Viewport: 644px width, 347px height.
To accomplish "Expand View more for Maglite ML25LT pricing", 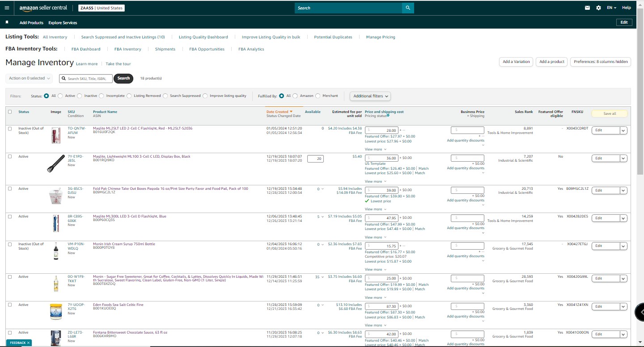I will click(x=375, y=149).
